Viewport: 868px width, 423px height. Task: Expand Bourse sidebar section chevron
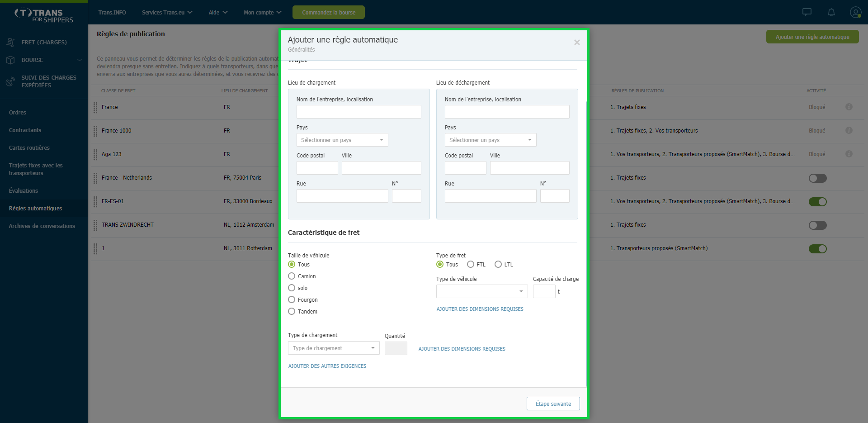pyautogui.click(x=80, y=60)
